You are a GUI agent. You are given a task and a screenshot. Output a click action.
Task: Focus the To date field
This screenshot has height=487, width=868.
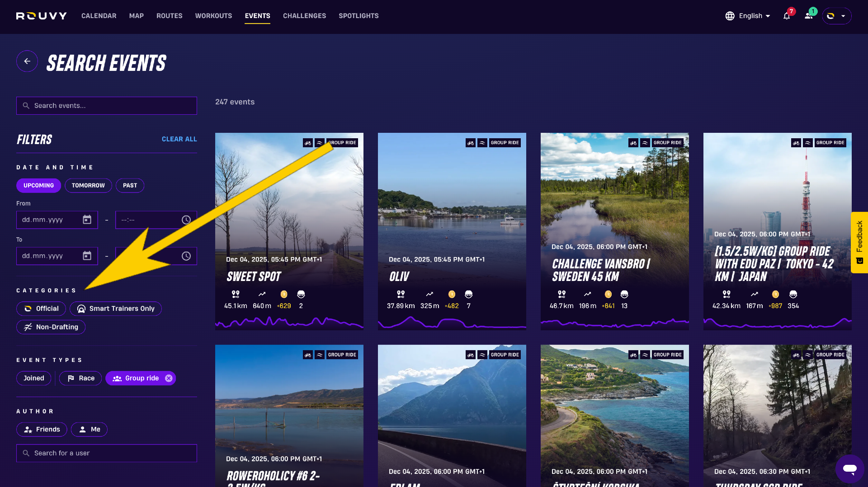tap(57, 256)
